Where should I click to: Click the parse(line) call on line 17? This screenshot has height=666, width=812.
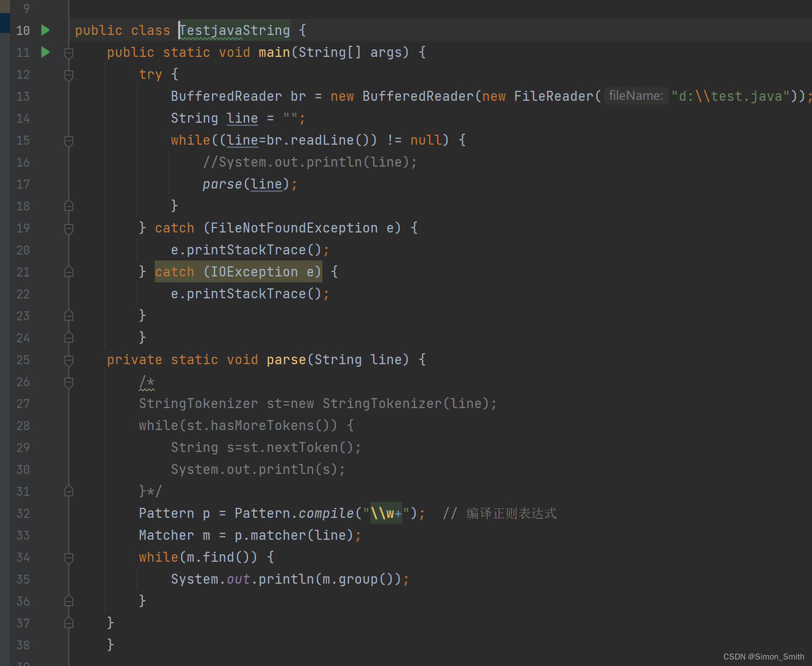[246, 184]
